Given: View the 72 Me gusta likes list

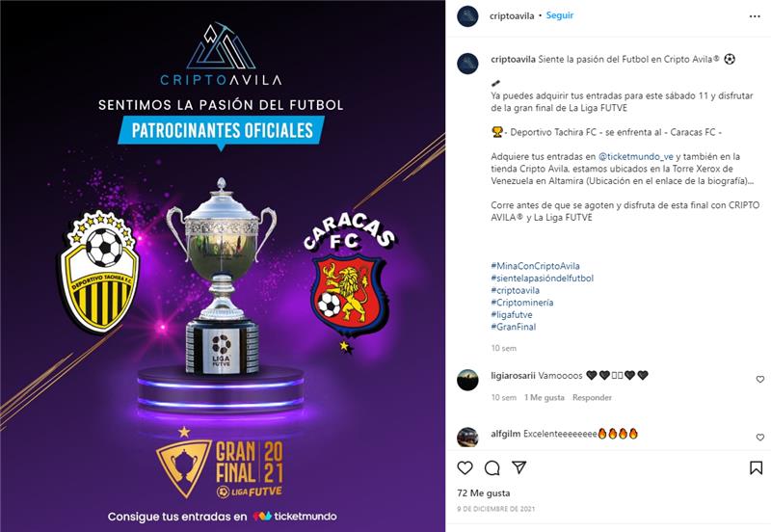Looking at the screenshot, I should point(484,492).
